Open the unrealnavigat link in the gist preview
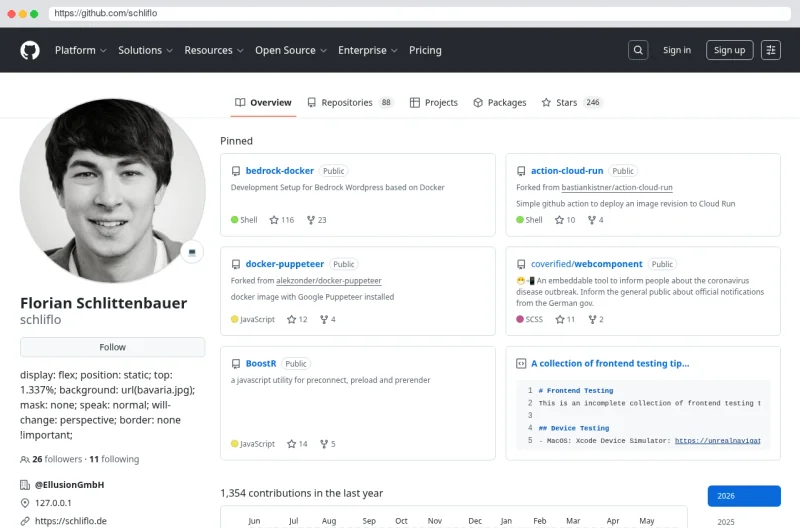 point(717,441)
